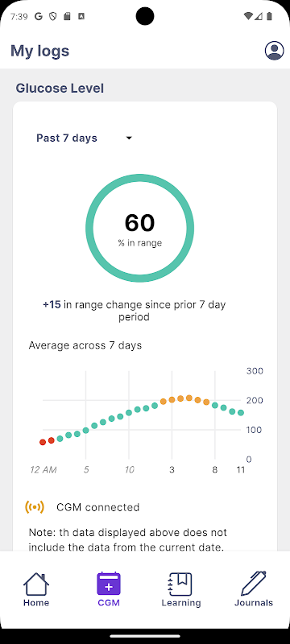Open the Past 7 days period selector

(85, 138)
